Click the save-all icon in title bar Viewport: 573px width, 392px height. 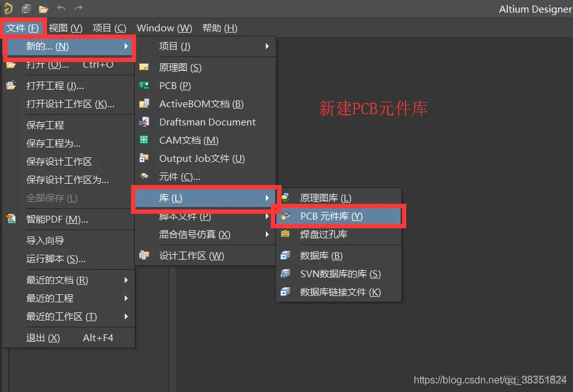pyautogui.click(x=26, y=8)
